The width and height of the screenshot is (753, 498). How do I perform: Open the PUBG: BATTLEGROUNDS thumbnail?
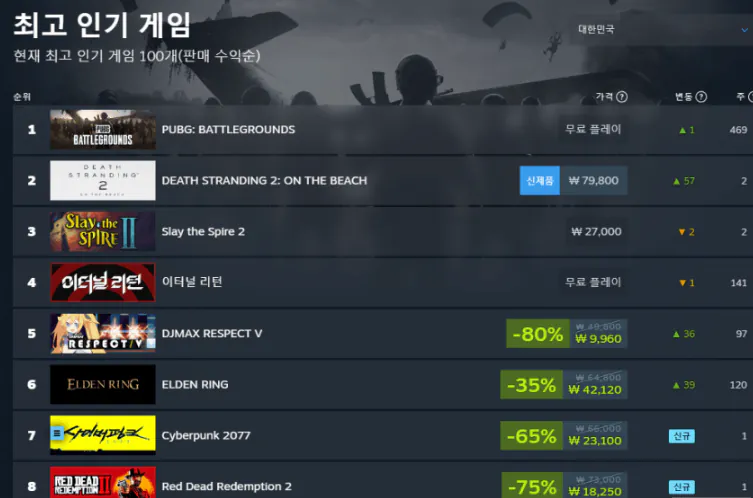(103, 130)
